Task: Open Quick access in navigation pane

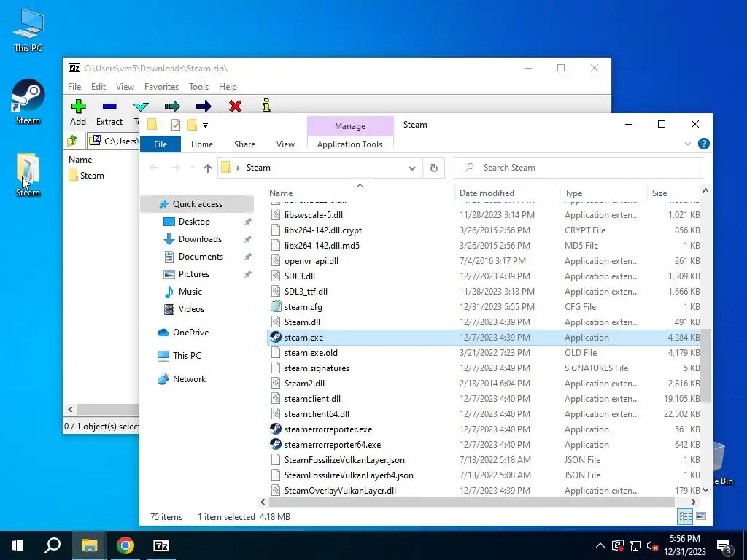Action: [x=197, y=204]
